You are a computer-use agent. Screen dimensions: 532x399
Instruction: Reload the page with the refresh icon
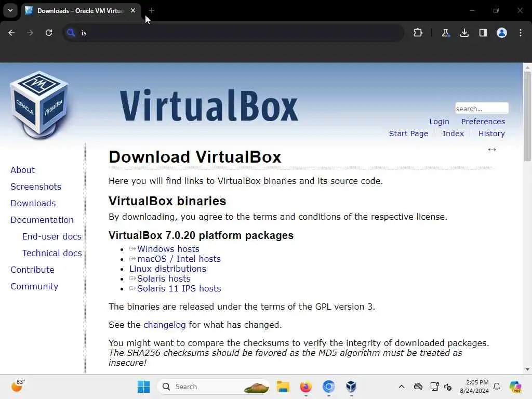pyautogui.click(x=49, y=33)
